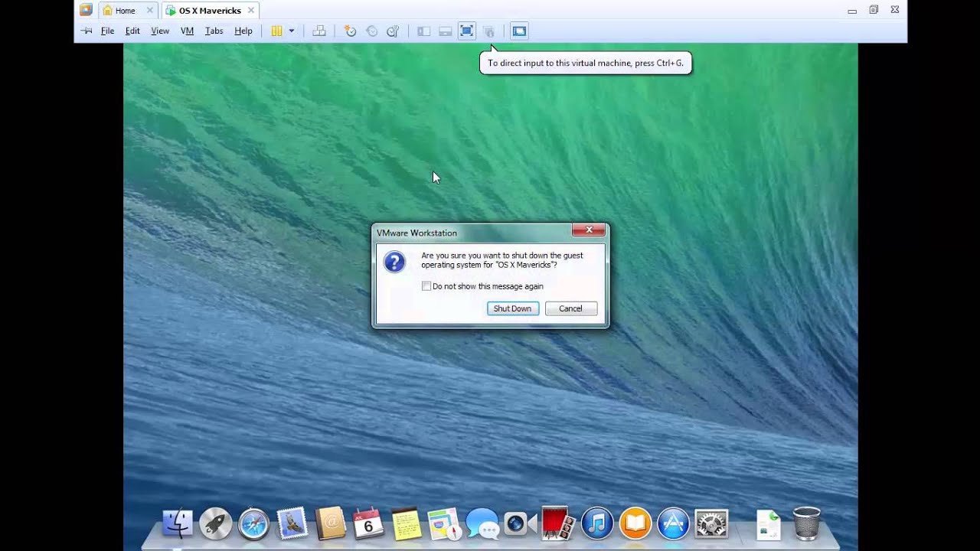The height and width of the screenshot is (551, 980).
Task: Check 'Do not show this message again'
Action: coord(426,286)
